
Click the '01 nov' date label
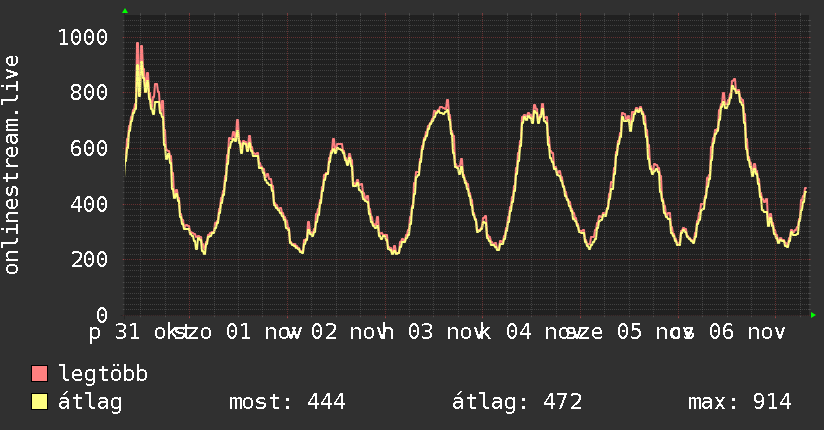pos(250,331)
